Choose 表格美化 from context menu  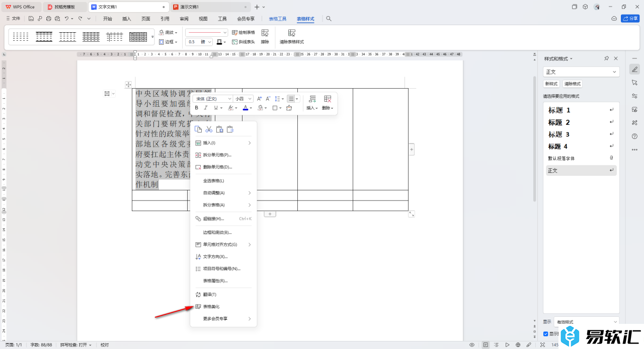223,307
